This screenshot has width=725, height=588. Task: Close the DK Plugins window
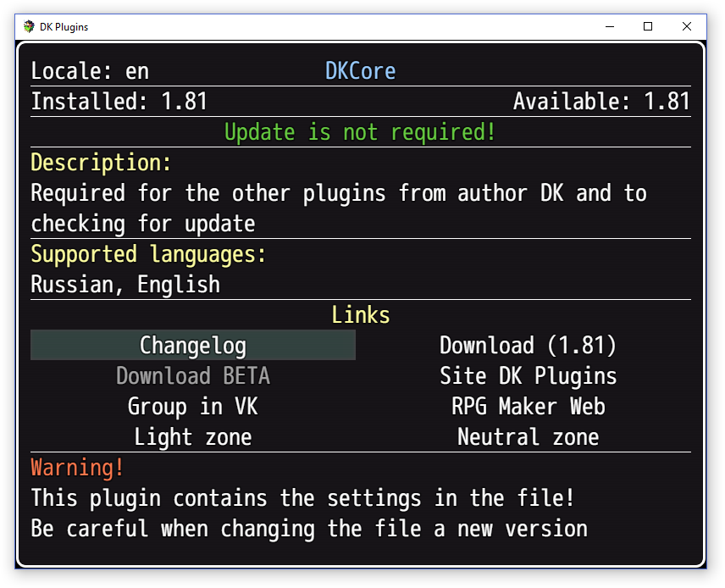coord(687,26)
